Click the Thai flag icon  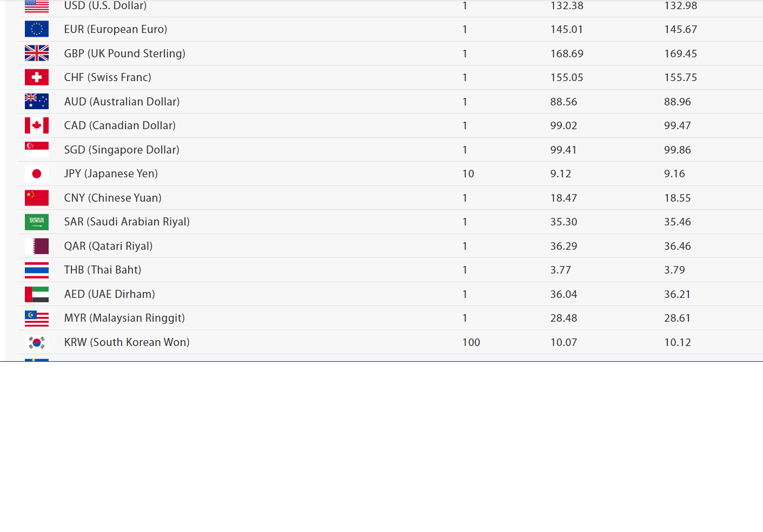(x=37, y=270)
